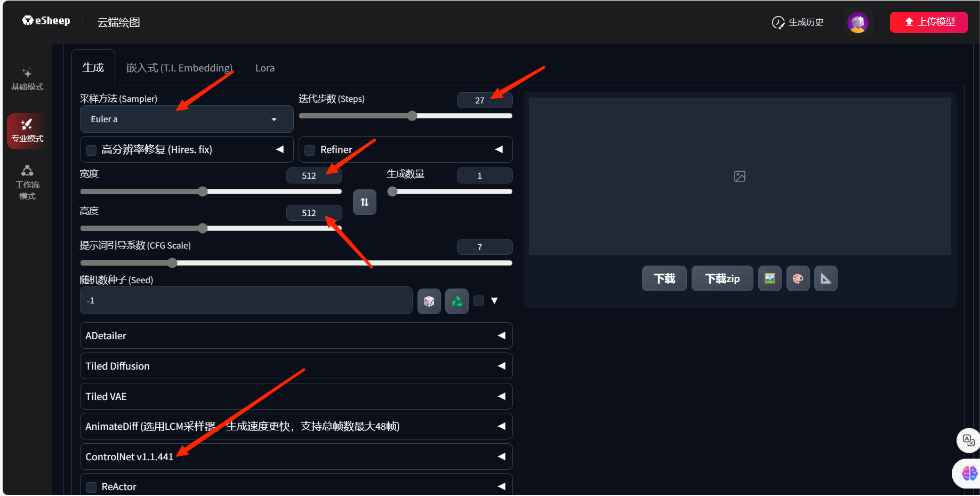Tick the ReActor checkbox
Image resolution: width=980 pixels, height=496 pixels.
tap(92, 487)
